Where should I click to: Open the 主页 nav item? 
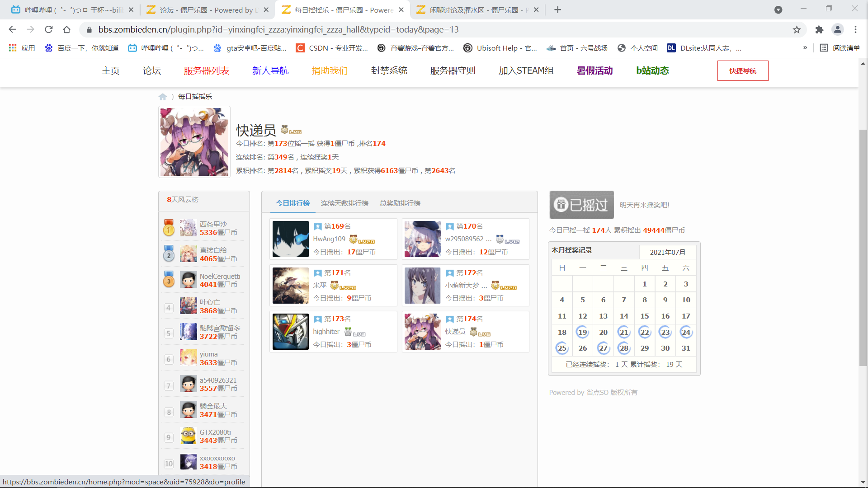tap(110, 70)
